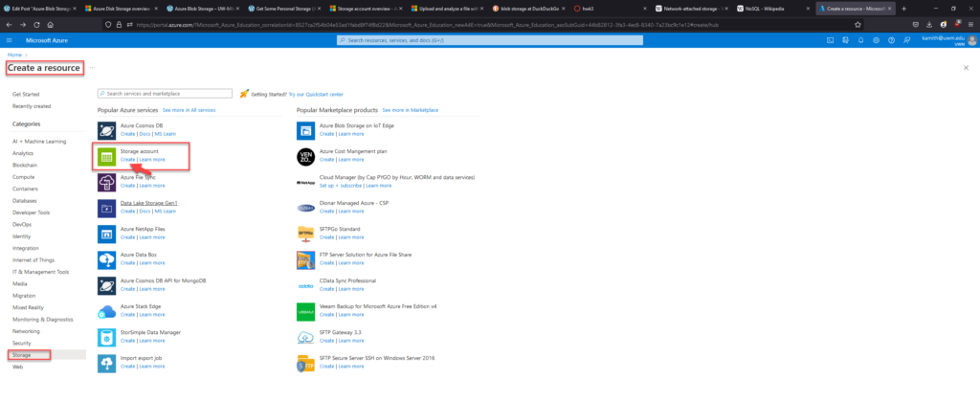The height and width of the screenshot is (402, 980).
Task: Click Set up + subscribe for Cloud Manager
Action: [x=341, y=186]
